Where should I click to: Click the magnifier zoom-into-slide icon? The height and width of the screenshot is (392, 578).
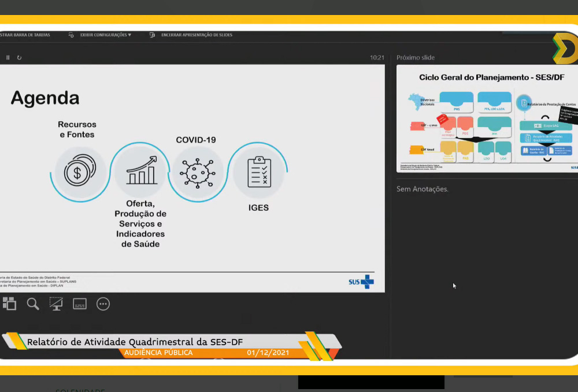(x=33, y=304)
